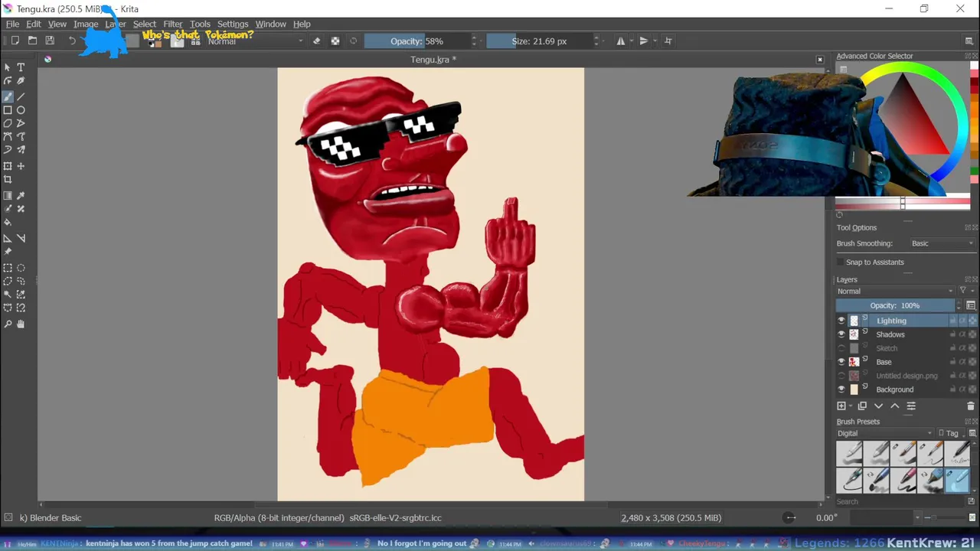980x551 pixels.
Task: Enable Snap to Assistants checkbox
Action: click(x=841, y=262)
